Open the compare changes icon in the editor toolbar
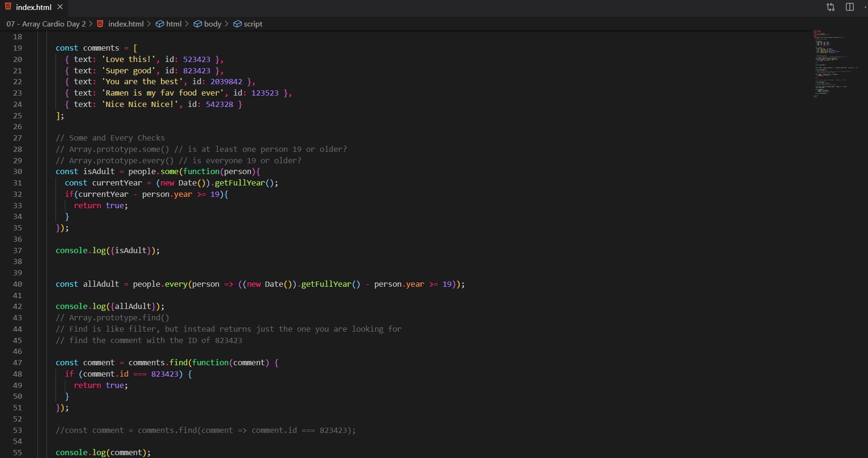 point(831,7)
